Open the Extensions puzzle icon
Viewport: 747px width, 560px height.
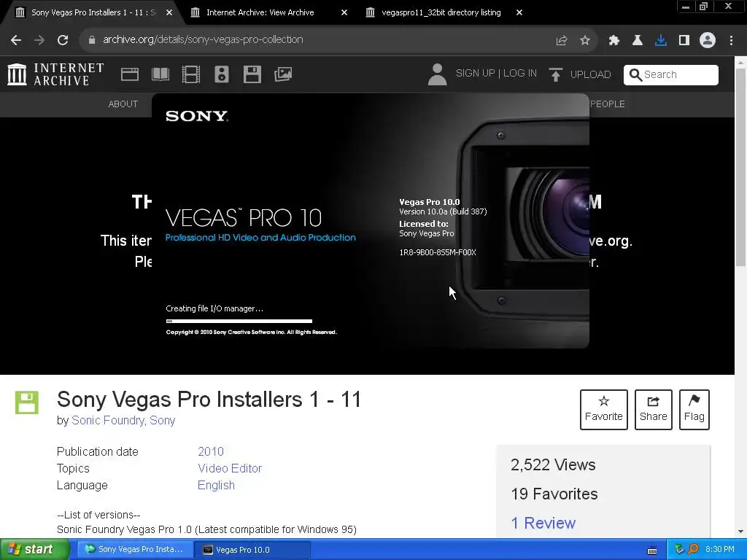pyautogui.click(x=614, y=41)
